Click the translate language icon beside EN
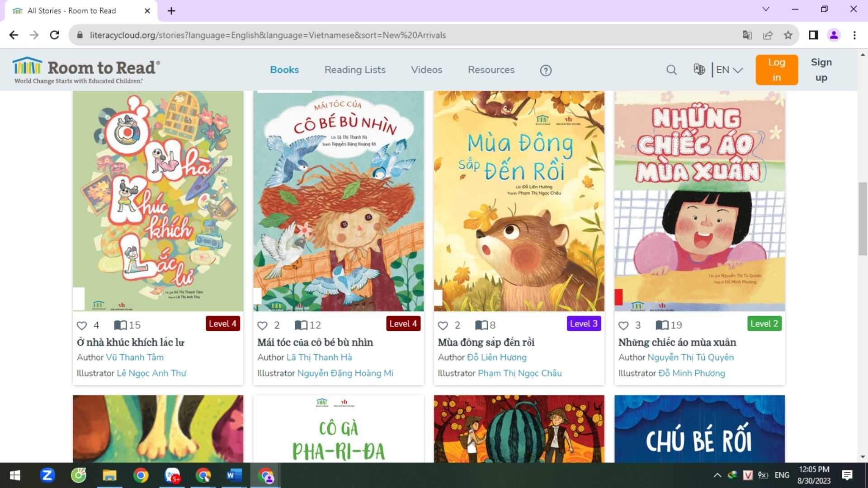The height and width of the screenshot is (488, 868). (699, 70)
